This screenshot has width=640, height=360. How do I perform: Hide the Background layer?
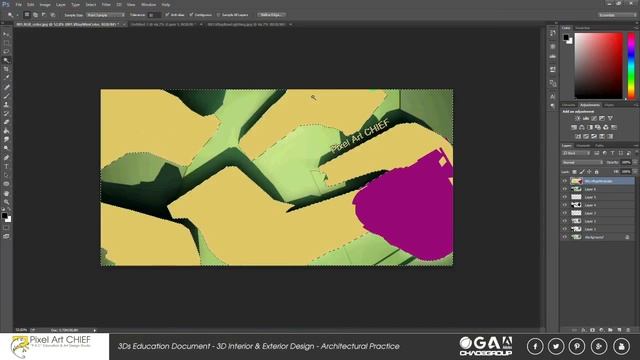coord(565,237)
